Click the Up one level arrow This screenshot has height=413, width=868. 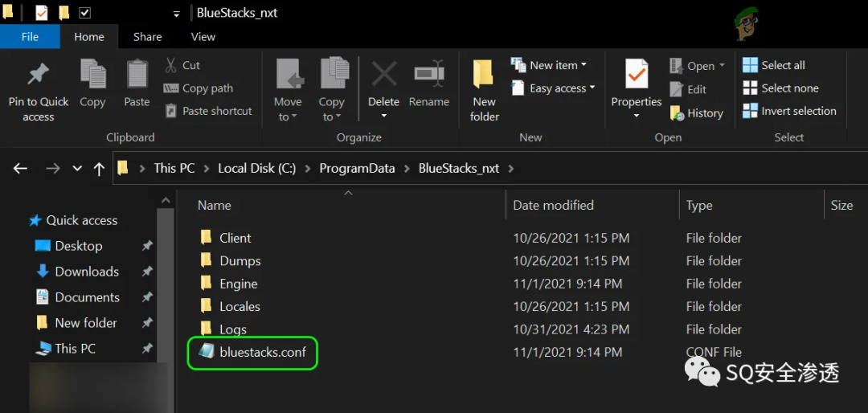99,168
